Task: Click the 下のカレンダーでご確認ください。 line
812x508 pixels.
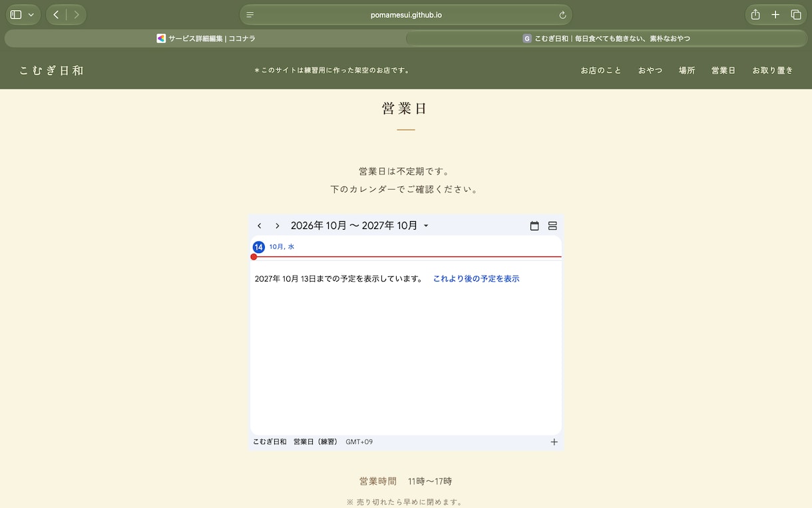Action: 405,189
